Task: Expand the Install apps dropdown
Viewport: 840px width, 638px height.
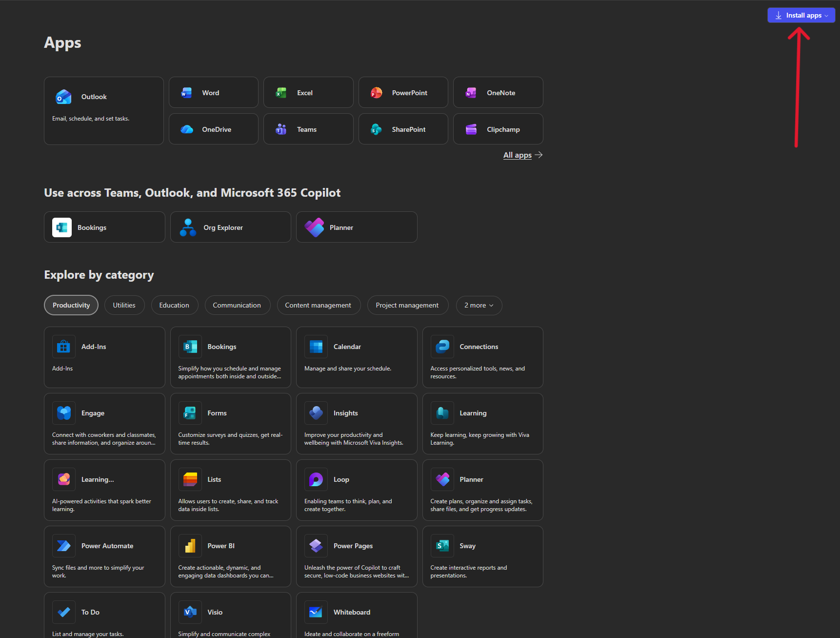Action: tap(801, 15)
